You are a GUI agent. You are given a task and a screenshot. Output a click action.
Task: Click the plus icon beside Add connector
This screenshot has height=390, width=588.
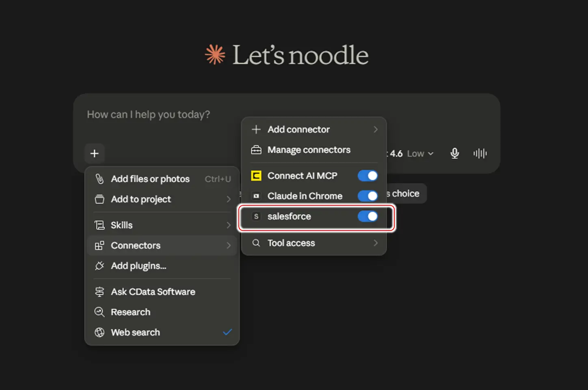click(256, 129)
